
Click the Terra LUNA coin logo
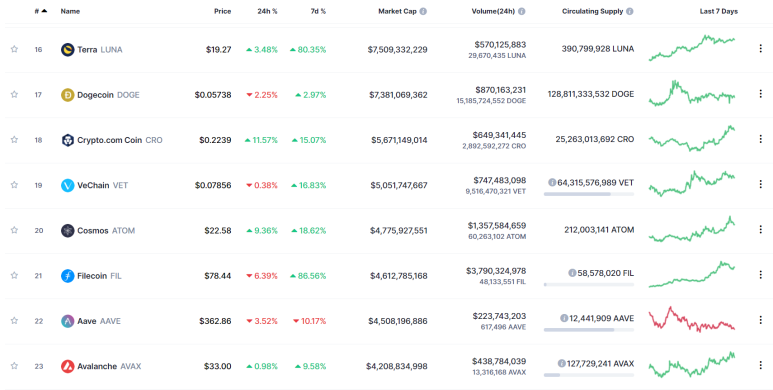coord(68,49)
